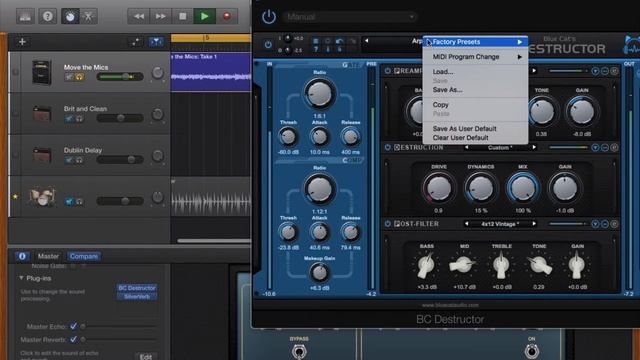Click the Move the Mics pan knob
Screen dimensions: 640x360
click(x=158, y=73)
